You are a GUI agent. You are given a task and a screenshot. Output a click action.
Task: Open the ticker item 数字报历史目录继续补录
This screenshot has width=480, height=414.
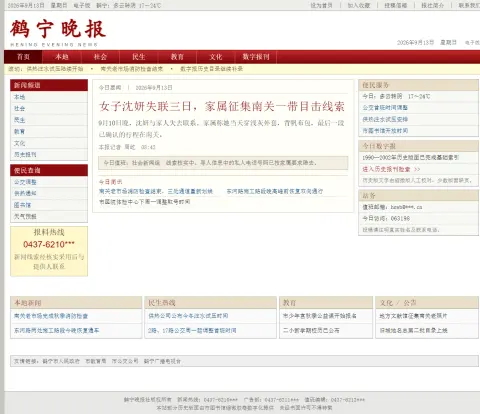(x=211, y=69)
